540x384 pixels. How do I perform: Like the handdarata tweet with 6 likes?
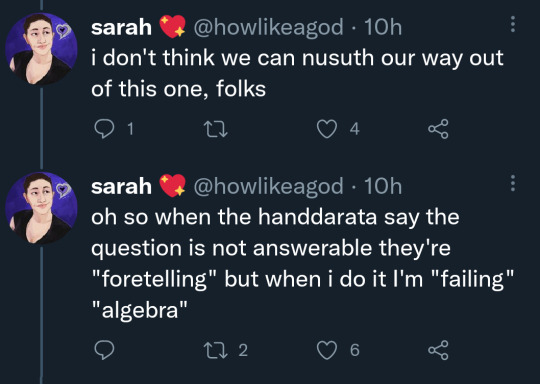(x=326, y=350)
